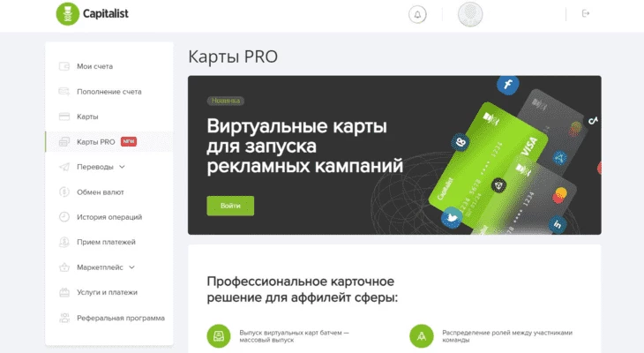
Task: Click the Facebook icon on the banner
Action: [x=507, y=85]
